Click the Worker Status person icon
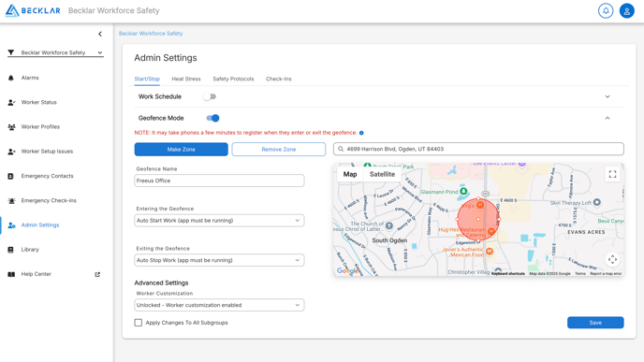The width and height of the screenshot is (644, 362). 11,103
